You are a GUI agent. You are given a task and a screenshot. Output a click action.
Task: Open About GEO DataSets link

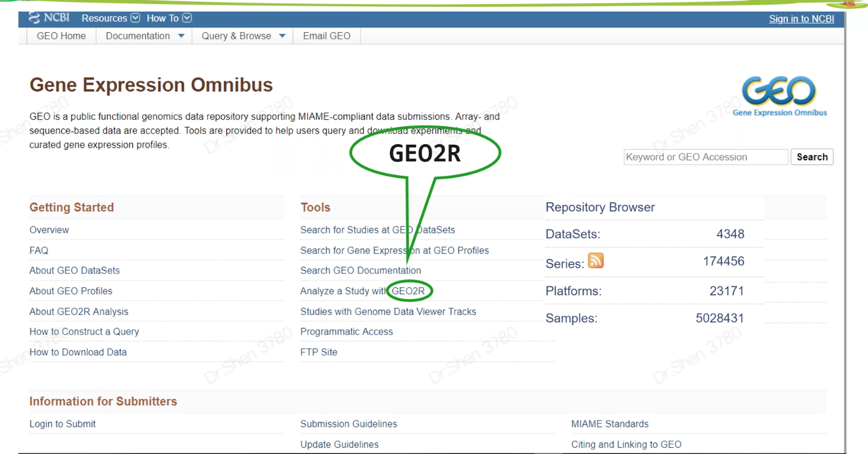pos(74,270)
